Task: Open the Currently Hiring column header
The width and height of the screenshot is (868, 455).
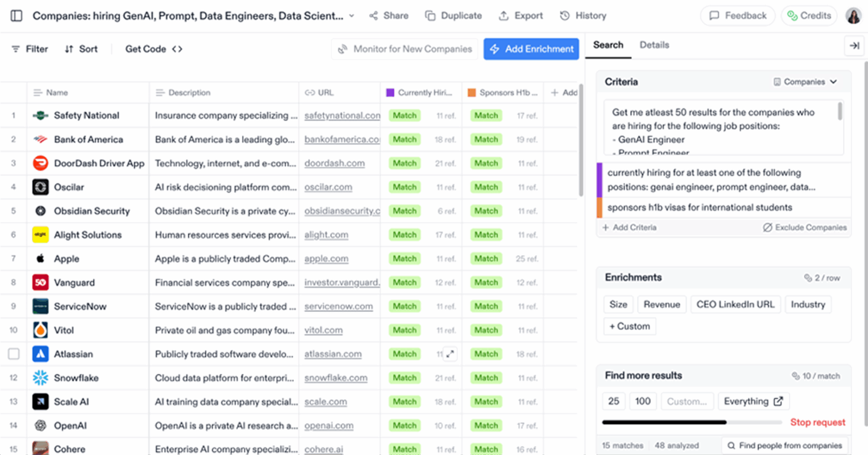Action: 421,93
